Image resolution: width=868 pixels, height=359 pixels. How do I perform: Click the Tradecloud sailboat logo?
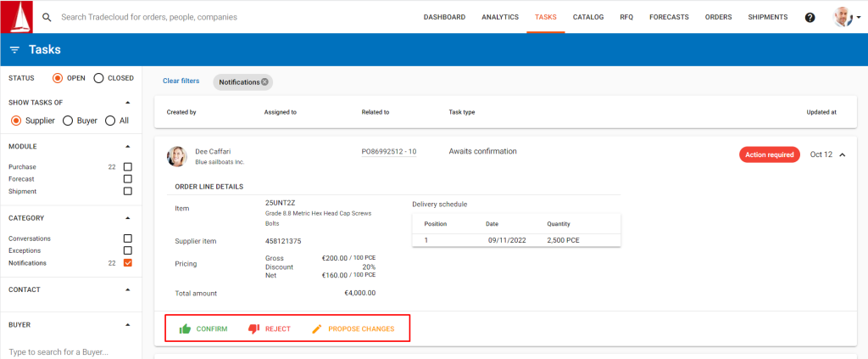tap(17, 17)
